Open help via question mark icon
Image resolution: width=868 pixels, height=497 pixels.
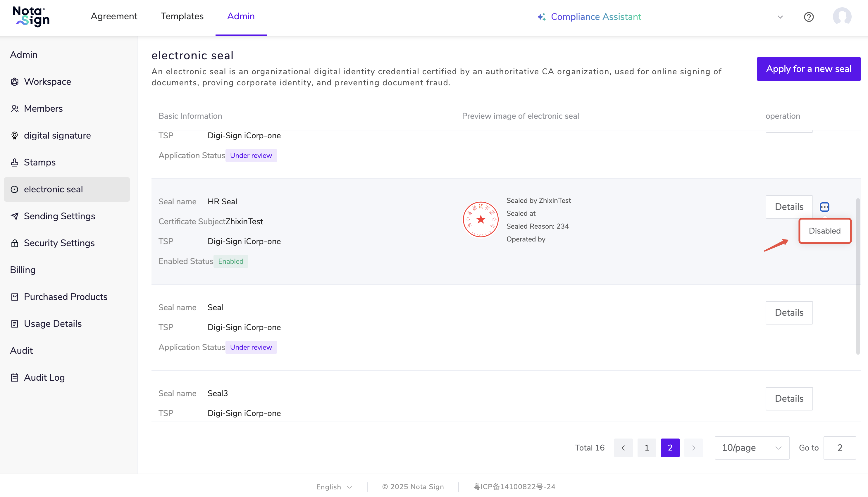(808, 17)
